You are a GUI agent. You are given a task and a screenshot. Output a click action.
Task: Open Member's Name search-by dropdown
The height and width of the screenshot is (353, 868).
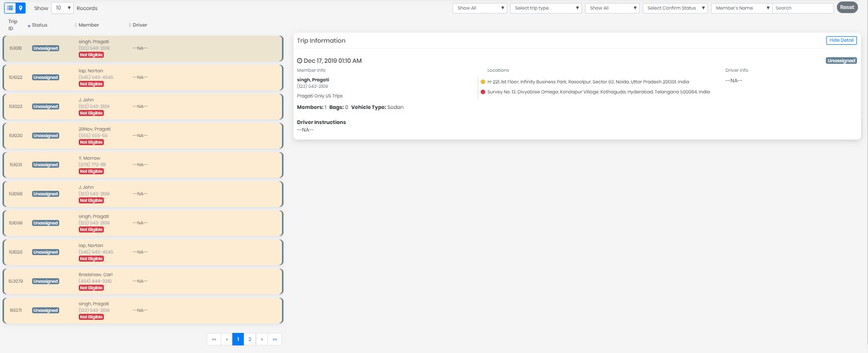coord(742,8)
